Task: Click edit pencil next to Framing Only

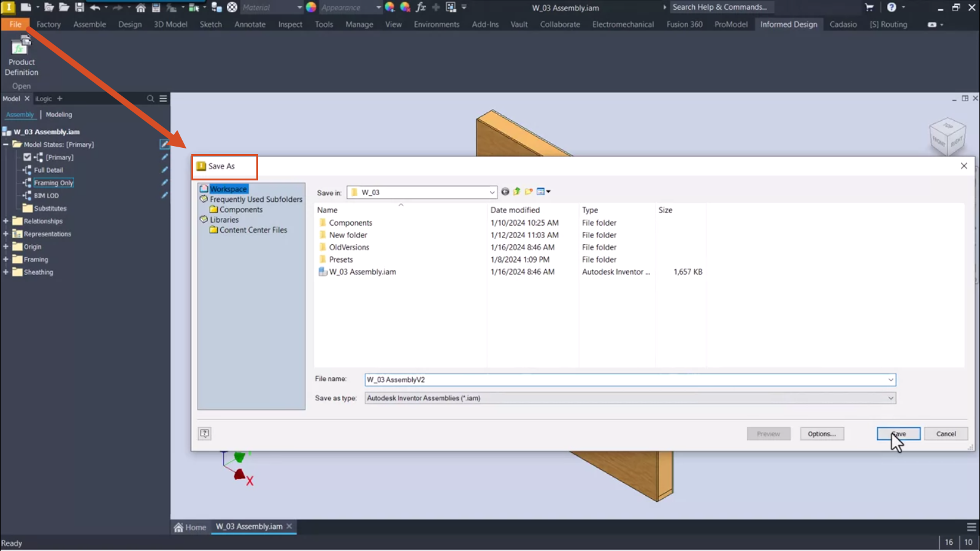Action: click(x=164, y=182)
